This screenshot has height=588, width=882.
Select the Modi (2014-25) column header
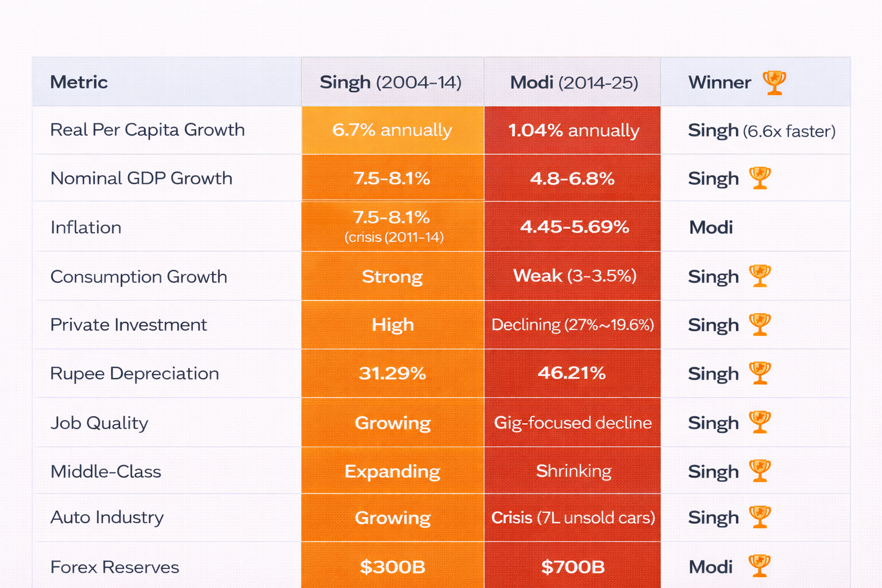coord(574,83)
